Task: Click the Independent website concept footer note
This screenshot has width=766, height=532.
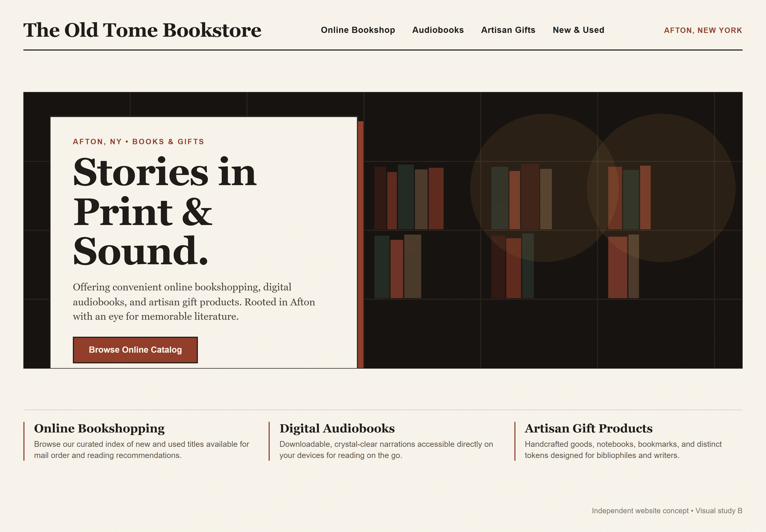Action: 667,511
